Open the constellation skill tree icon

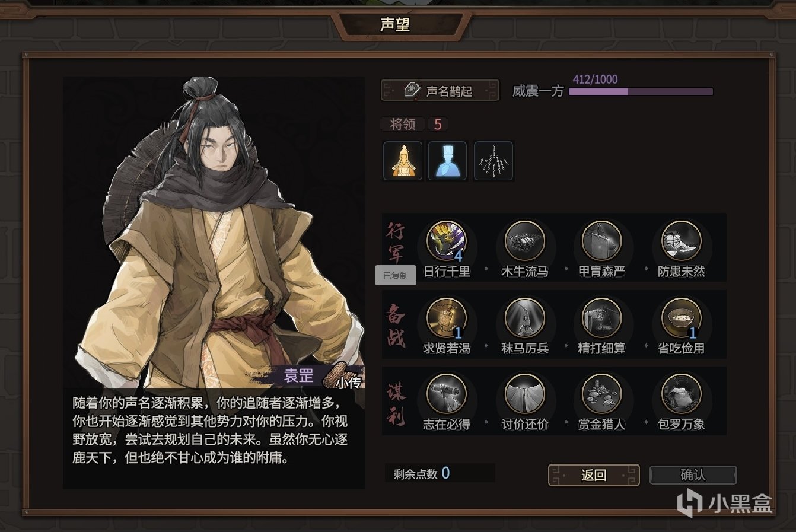(493, 161)
